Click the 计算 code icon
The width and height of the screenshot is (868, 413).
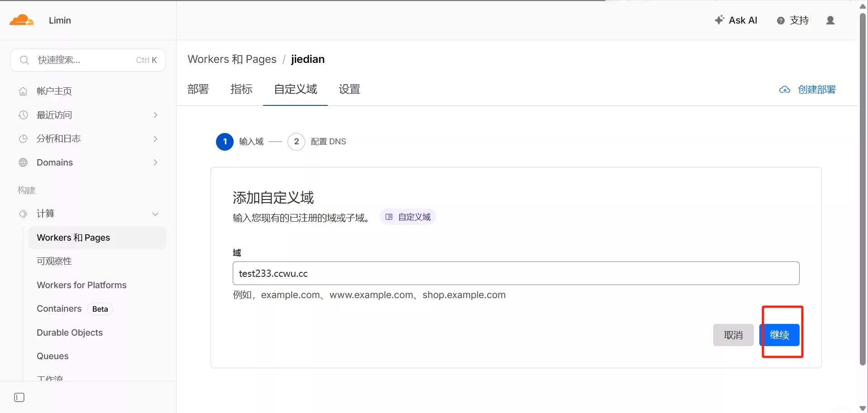(23, 214)
